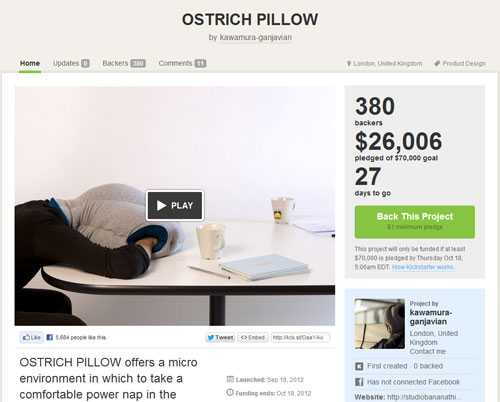This screenshot has width=500, height=402.
Task: Open the Product Design category tag
Action: pyautogui.click(x=460, y=63)
